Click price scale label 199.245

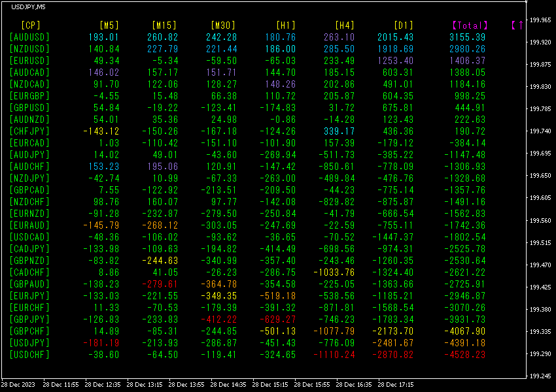(540, 376)
